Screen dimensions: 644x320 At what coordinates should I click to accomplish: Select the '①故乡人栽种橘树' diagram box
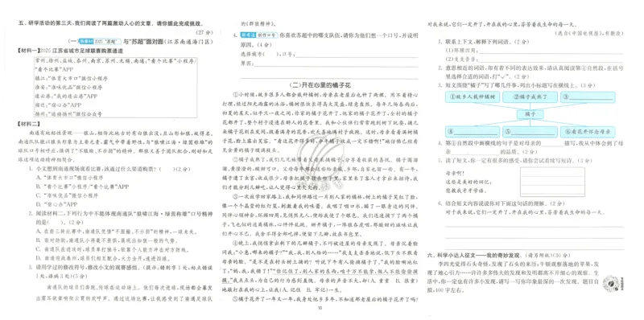pos(473,96)
